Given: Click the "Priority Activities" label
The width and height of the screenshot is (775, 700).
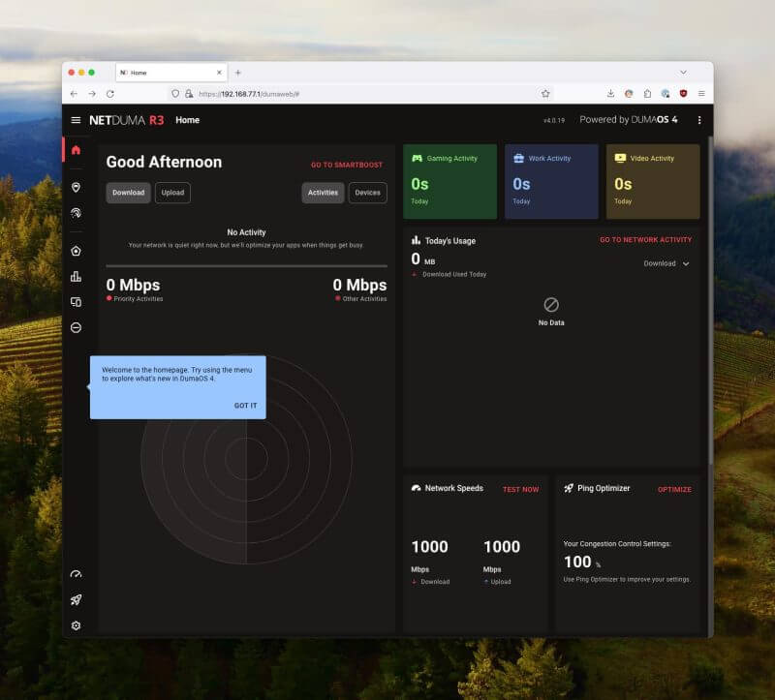Looking at the screenshot, I should [x=139, y=299].
